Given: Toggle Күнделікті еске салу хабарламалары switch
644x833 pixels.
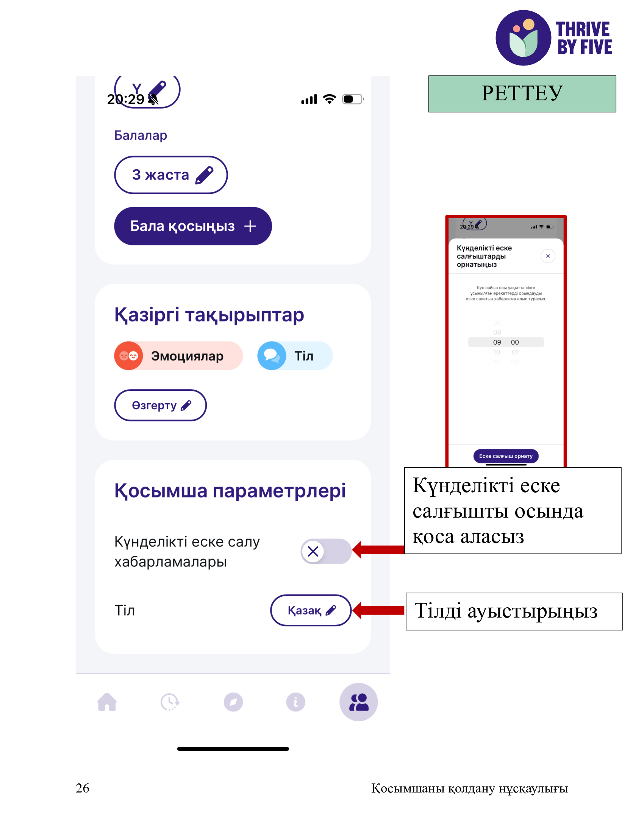Looking at the screenshot, I should click(x=326, y=552).
